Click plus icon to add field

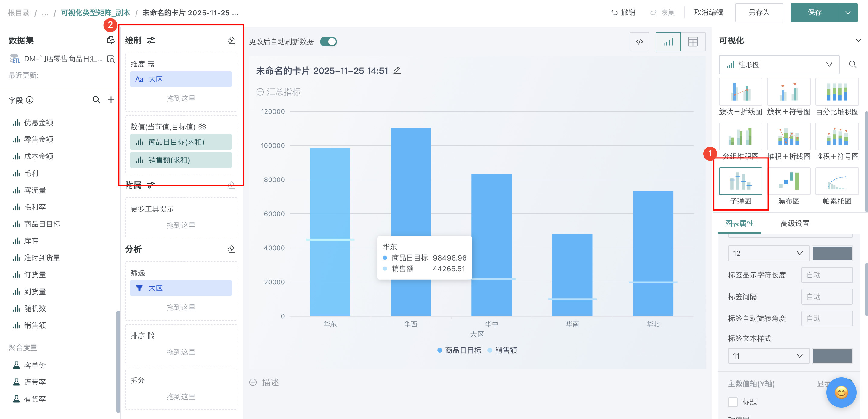click(x=111, y=100)
